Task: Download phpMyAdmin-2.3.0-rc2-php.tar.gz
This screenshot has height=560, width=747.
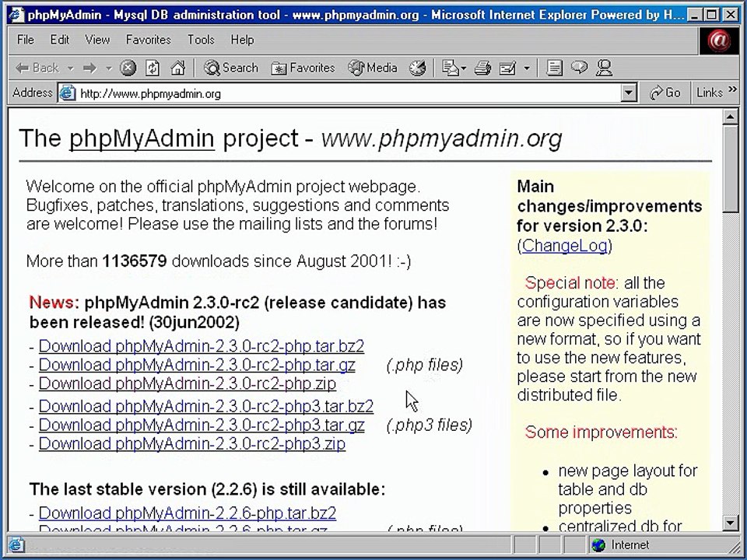Action: [x=197, y=365]
